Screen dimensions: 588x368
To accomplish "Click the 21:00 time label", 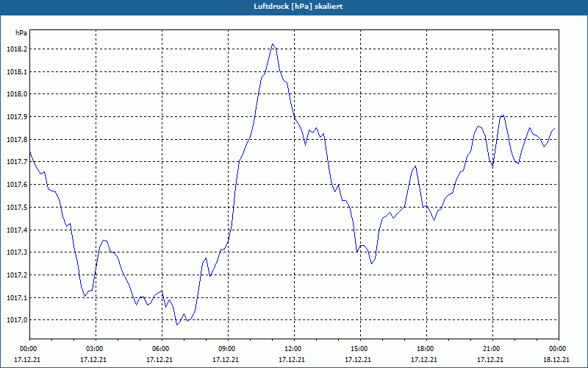I will click(x=491, y=349).
